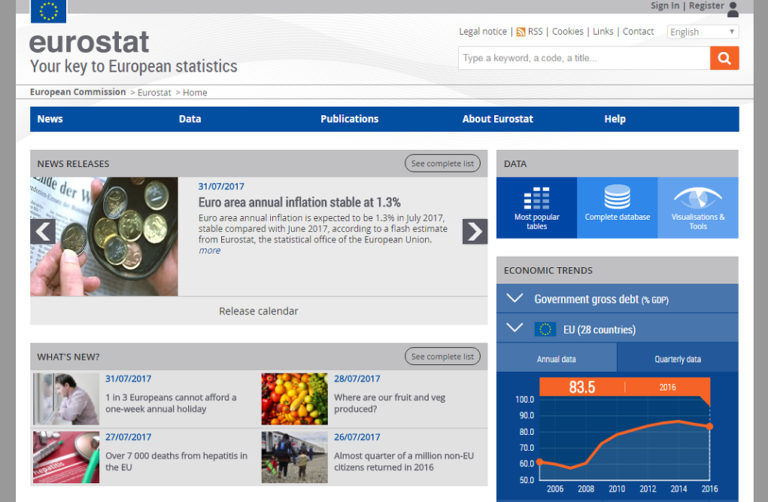
Task: Click the 26/07/2017 date text
Action: [357, 437]
